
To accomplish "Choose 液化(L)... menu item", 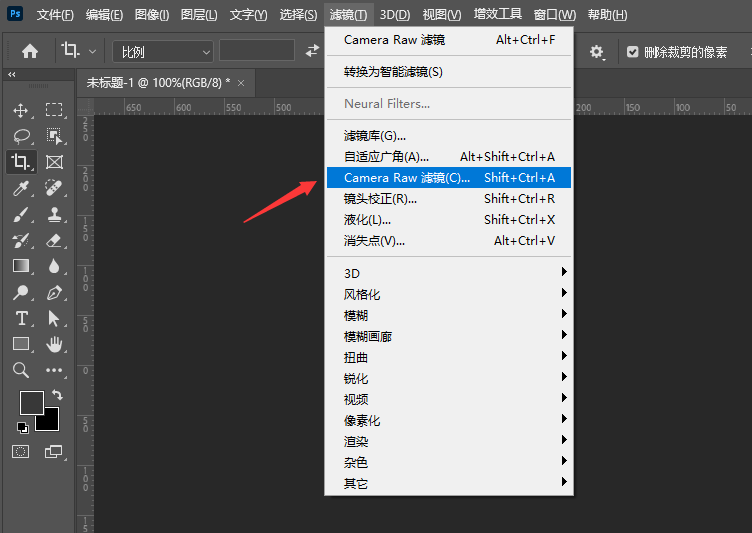I will [x=449, y=220].
